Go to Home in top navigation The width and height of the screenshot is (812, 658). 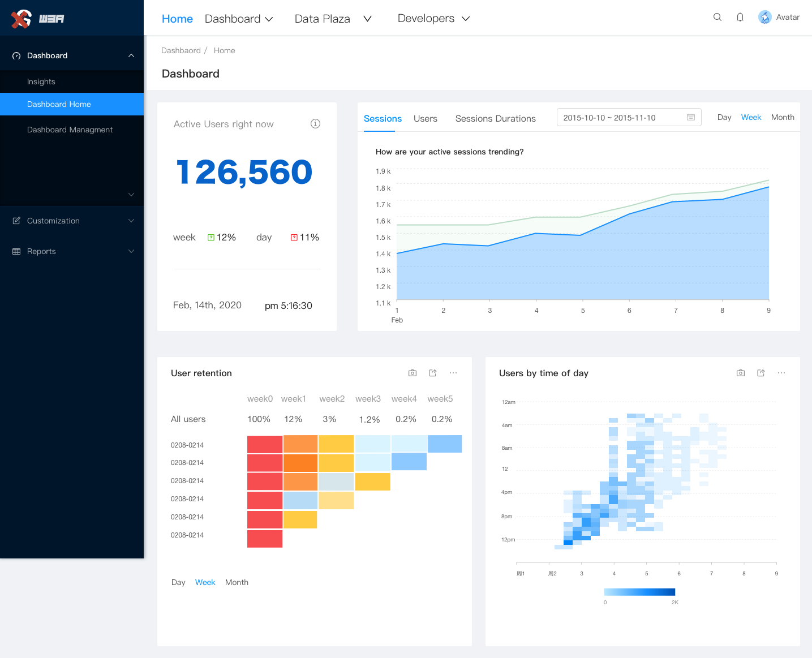tap(177, 19)
